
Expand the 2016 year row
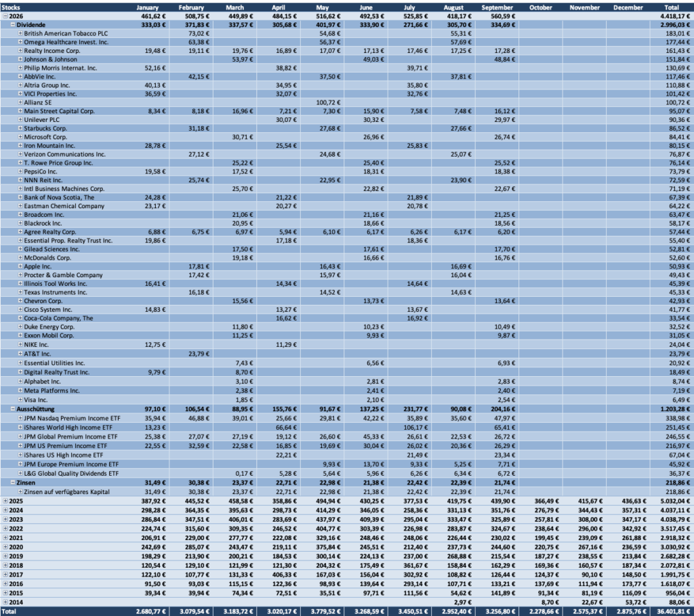click(5, 583)
